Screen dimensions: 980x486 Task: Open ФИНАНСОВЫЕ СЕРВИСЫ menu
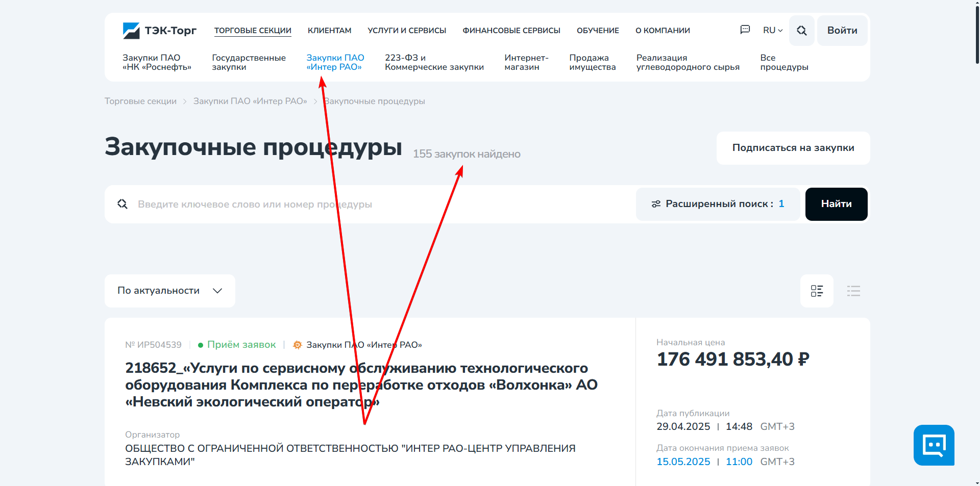tap(511, 31)
